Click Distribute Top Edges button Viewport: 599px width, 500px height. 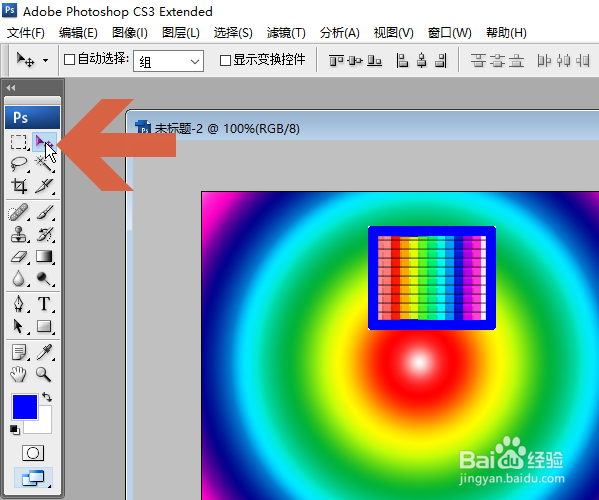pos(478,60)
